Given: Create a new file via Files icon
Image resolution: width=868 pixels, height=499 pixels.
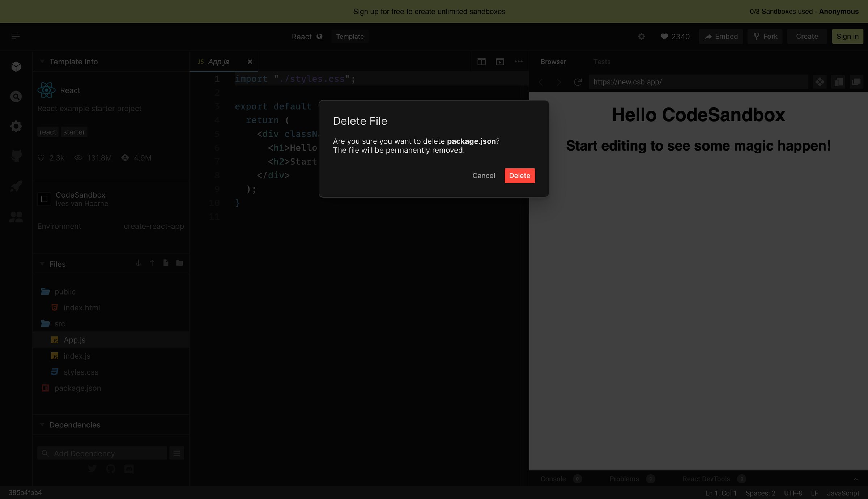Looking at the screenshot, I should point(166,263).
